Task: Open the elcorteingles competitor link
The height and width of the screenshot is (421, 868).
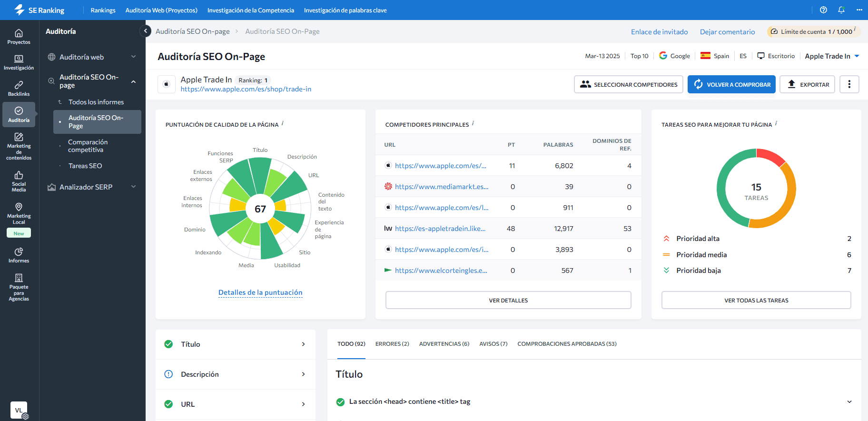Action: [x=441, y=271]
